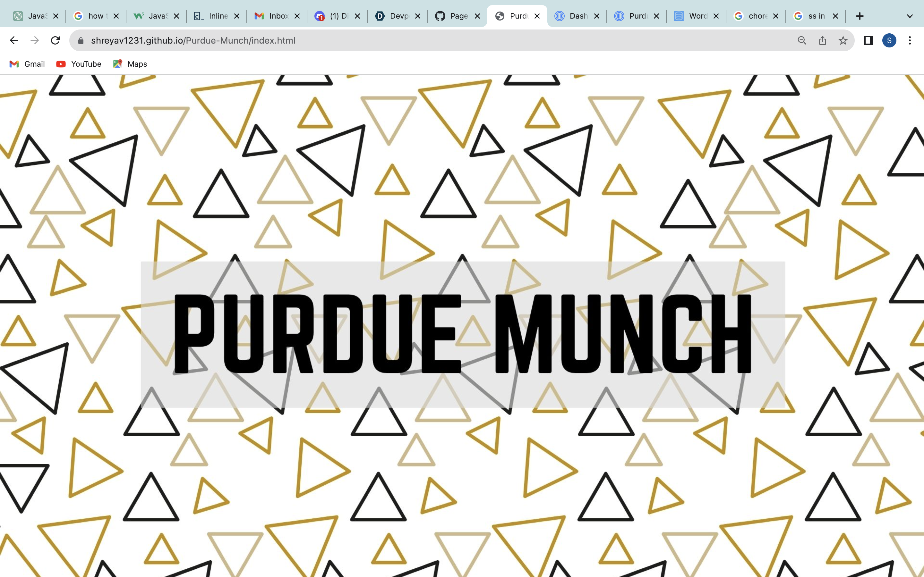The width and height of the screenshot is (924, 577).
Task: Open the Chrome three-dot menu
Action: 910,40
